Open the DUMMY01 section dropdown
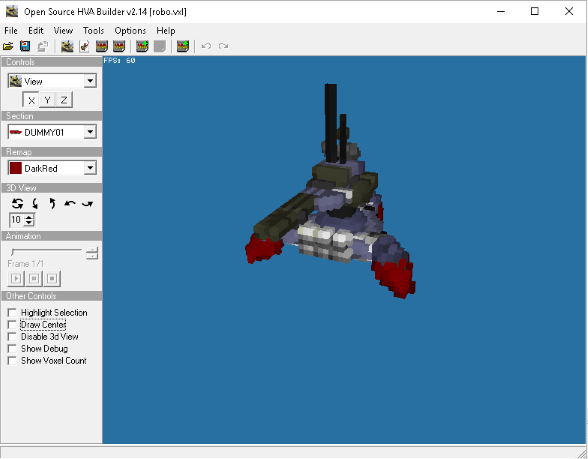The width and height of the screenshot is (588, 459). click(90, 132)
